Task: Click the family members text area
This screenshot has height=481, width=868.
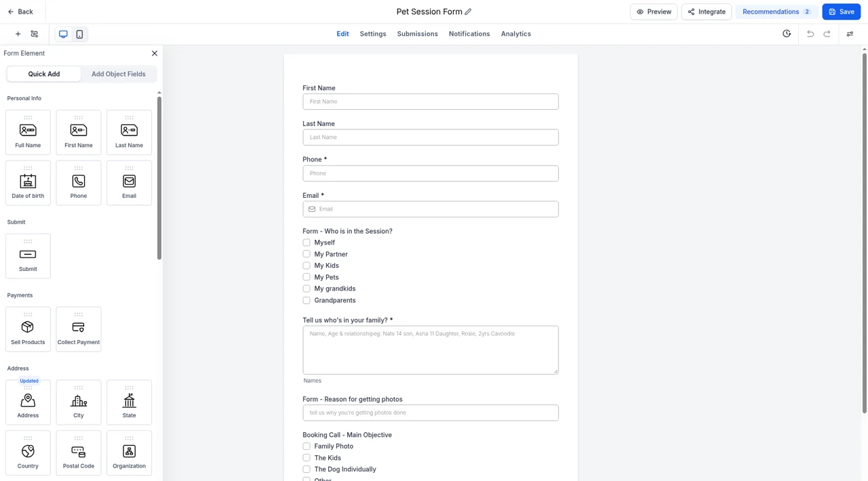Action: tap(431, 350)
